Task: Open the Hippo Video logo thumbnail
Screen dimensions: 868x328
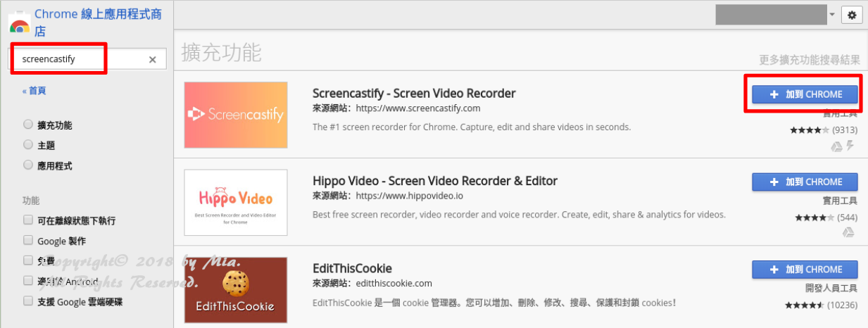Action: click(x=236, y=202)
